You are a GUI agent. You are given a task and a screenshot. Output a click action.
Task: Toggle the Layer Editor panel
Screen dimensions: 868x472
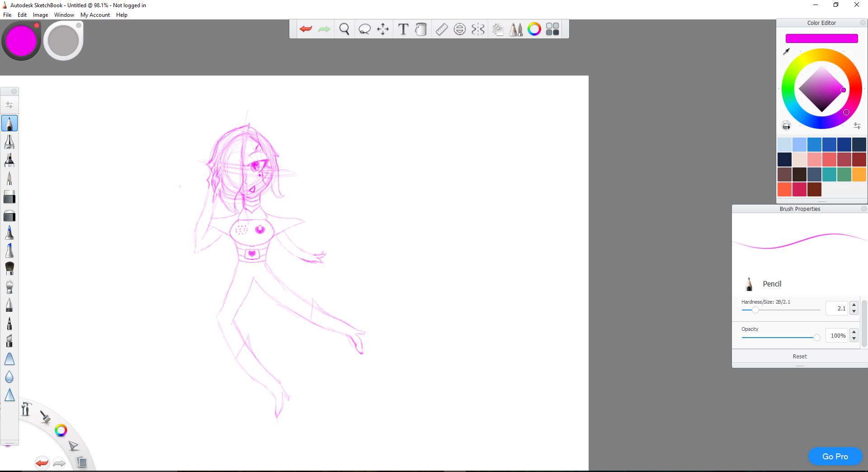click(x=498, y=29)
